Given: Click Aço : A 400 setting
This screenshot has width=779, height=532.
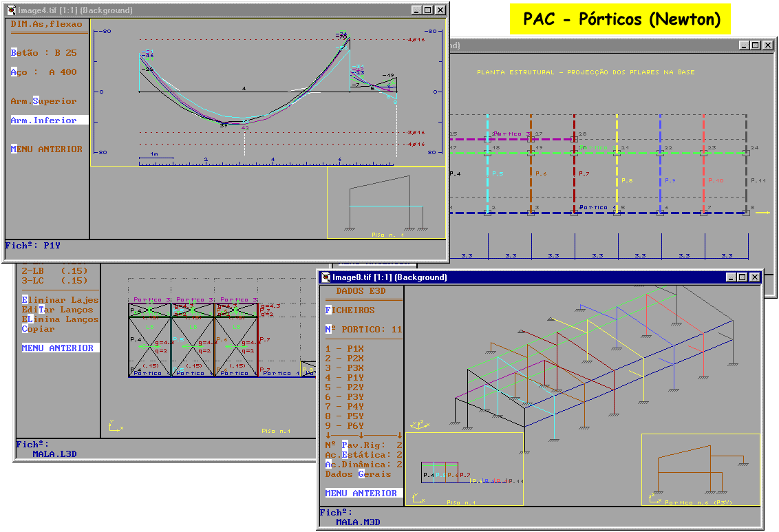Looking at the screenshot, I should click(x=43, y=72).
